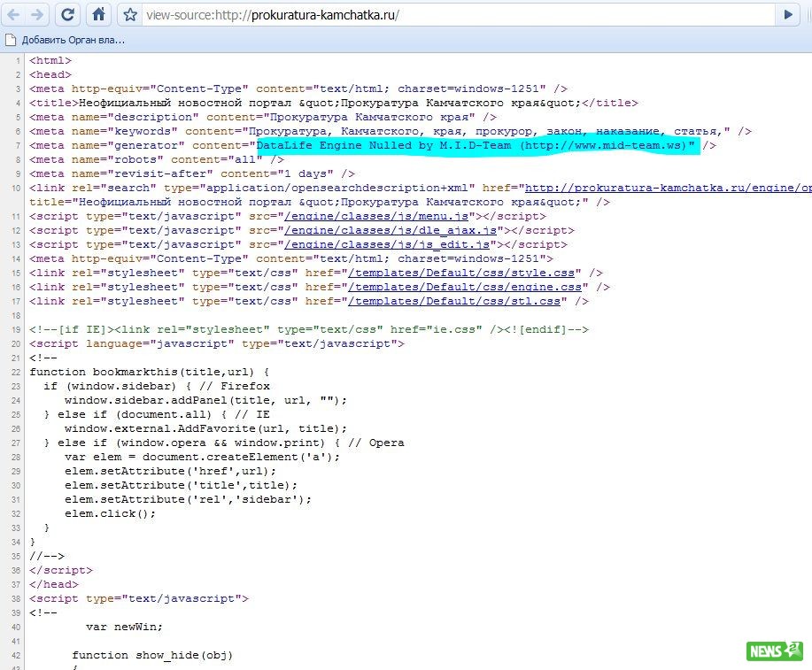Click line number 18 in the gutter
This screenshot has width=812, height=670.
coord(16,316)
